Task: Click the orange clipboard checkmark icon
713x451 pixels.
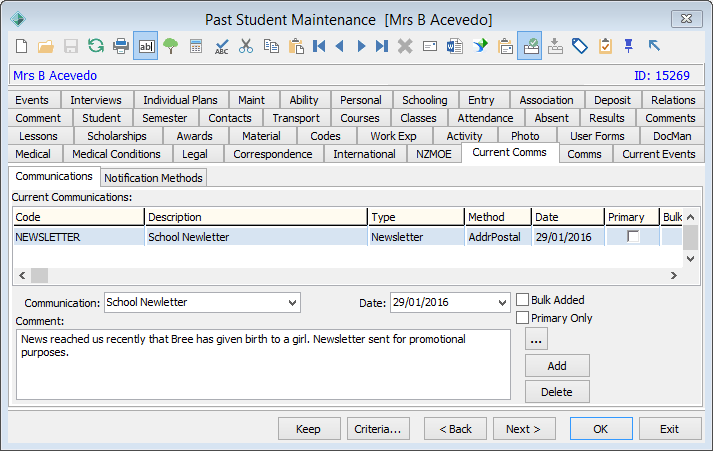Action: coord(605,46)
